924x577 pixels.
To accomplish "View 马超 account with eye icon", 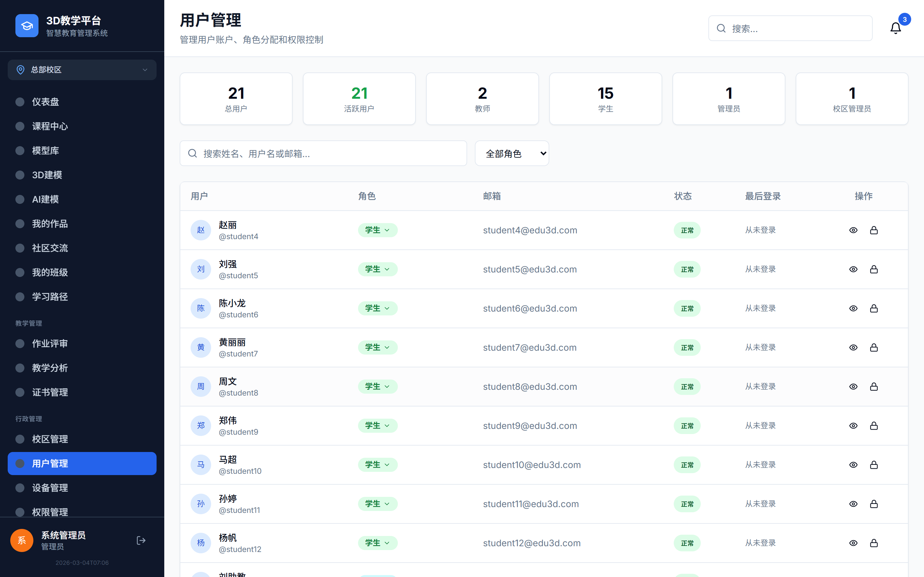I will click(854, 464).
